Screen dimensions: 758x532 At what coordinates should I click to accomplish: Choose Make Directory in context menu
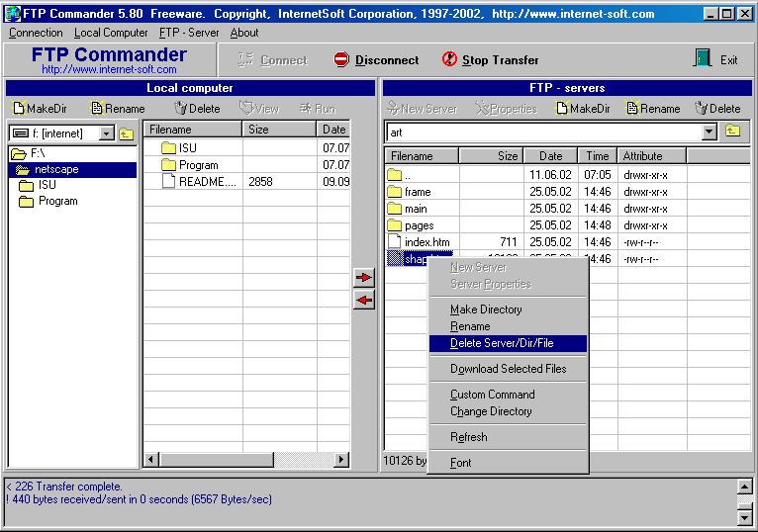pyautogui.click(x=508, y=310)
